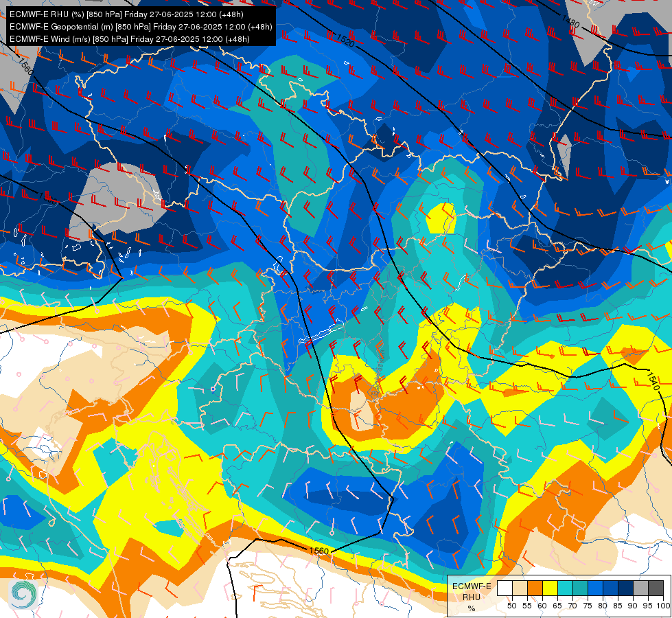Click the light grey 90-95 legend swatch
This screenshot has height=618, width=672.
pyautogui.click(x=640, y=588)
